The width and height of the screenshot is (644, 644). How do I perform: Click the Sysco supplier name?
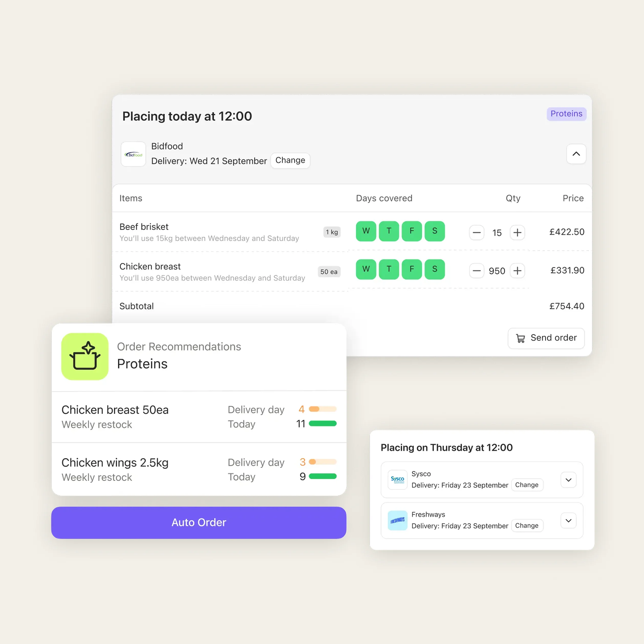pos(421,474)
